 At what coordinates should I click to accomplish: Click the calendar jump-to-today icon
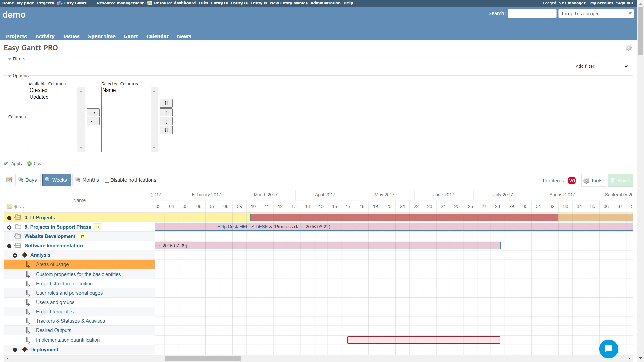click(9, 180)
